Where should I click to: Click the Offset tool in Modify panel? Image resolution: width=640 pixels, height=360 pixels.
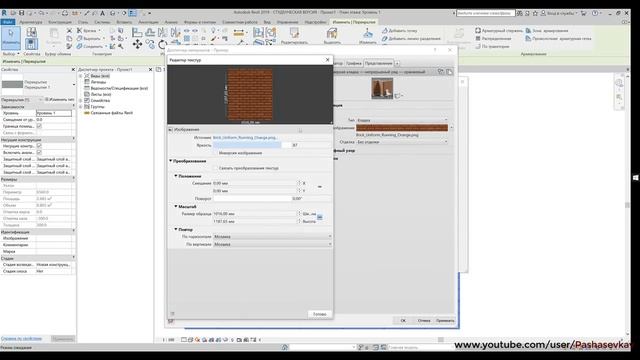coord(150,32)
